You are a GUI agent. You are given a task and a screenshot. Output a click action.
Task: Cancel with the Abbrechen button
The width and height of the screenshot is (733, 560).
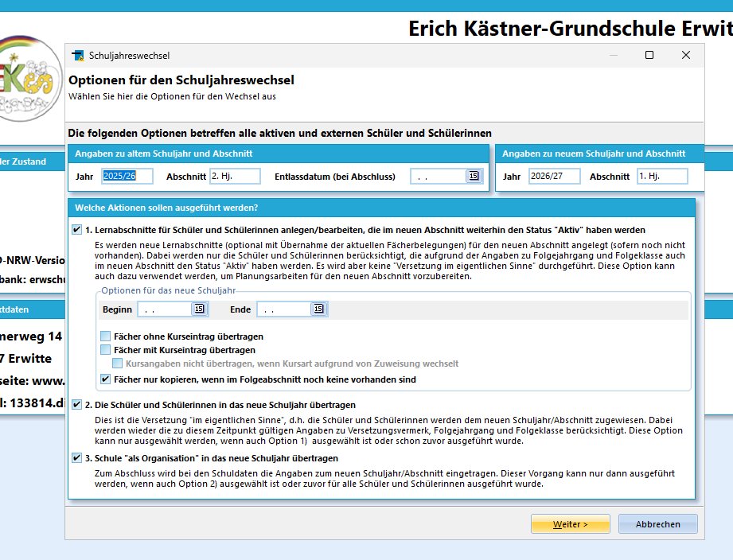657,524
